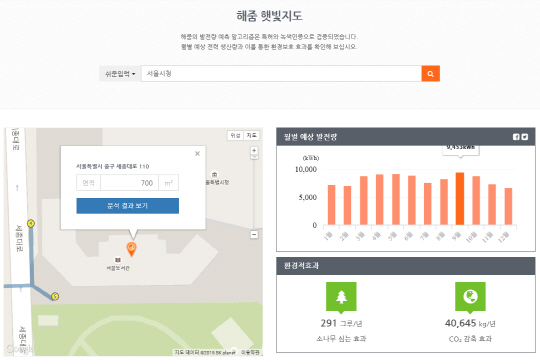Share the chart on Twitter
This screenshot has height=364, width=540.
pos(525,137)
